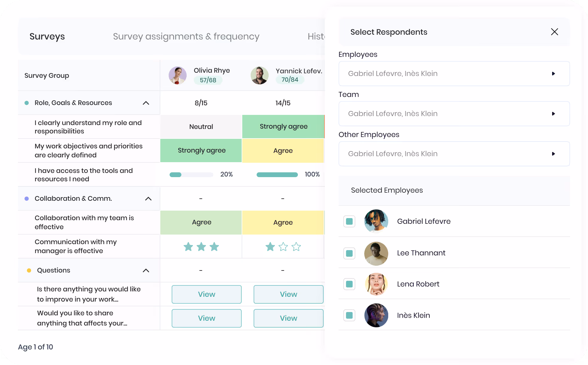
Task: Click Yannick's Agree cell for objectives
Action: coord(283,150)
